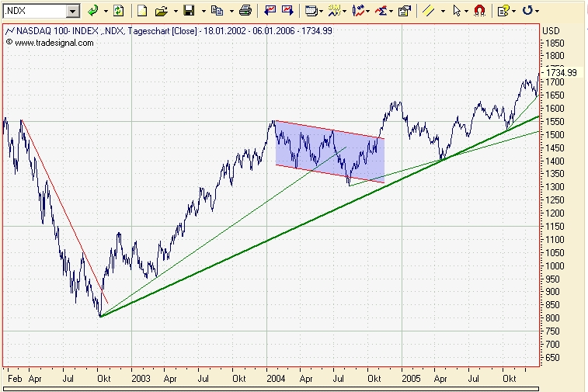The height and width of the screenshot is (392, 588).
Task: Expand the pointer tool dropdown arrow
Action: pos(466,11)
